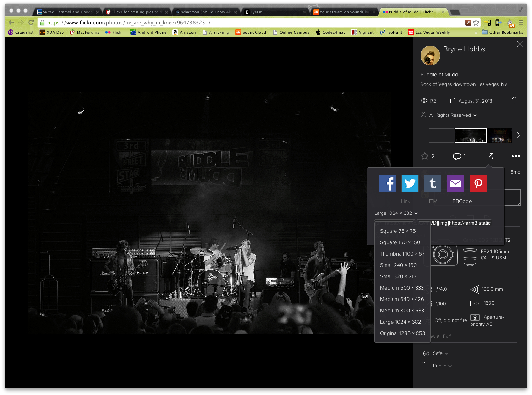Go forward in browser history

coord(21,22)
